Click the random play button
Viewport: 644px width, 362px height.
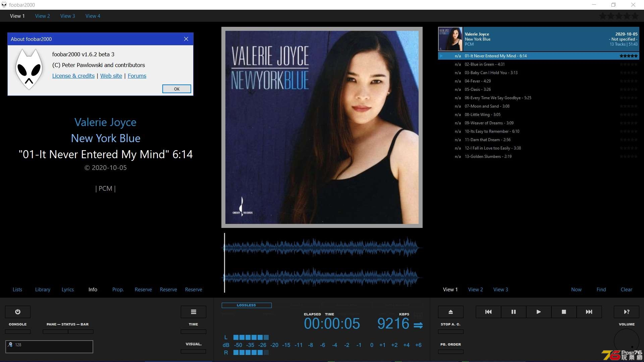pos(627,312)
